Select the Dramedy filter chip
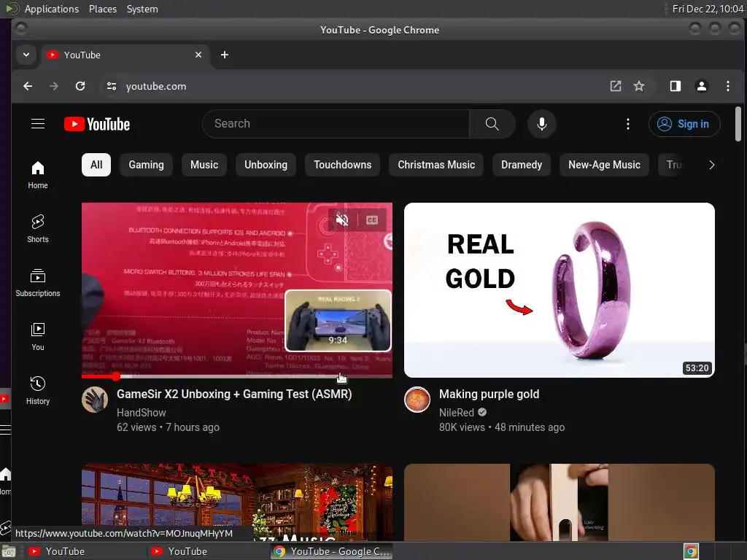 522,165
